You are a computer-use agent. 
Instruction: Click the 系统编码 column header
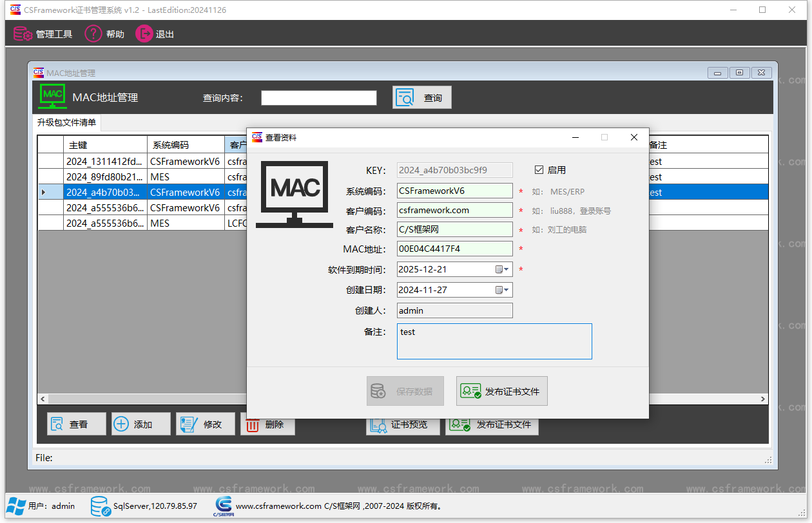point(186,145)
